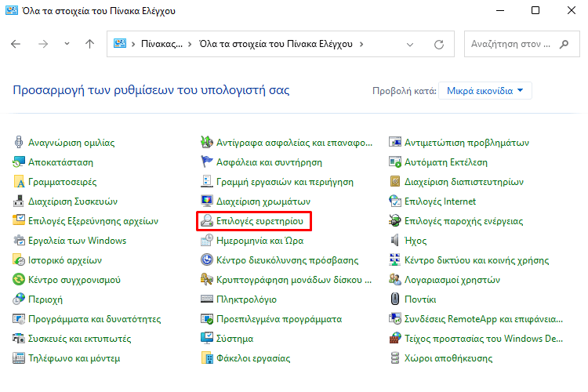
Task: Click the 'Πίνακας...' breadcrumb segment
Action: click(162, 44)
